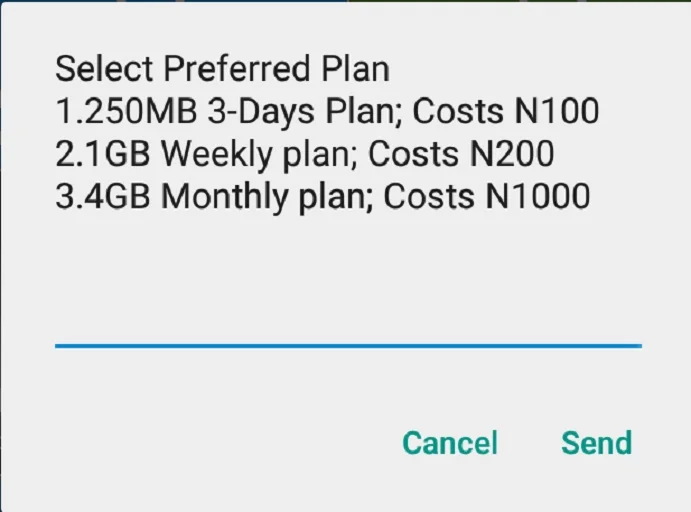Click the 'N1000' amount in option three
The height and width of the screenshot is (512, 691).
coord(538,197)
